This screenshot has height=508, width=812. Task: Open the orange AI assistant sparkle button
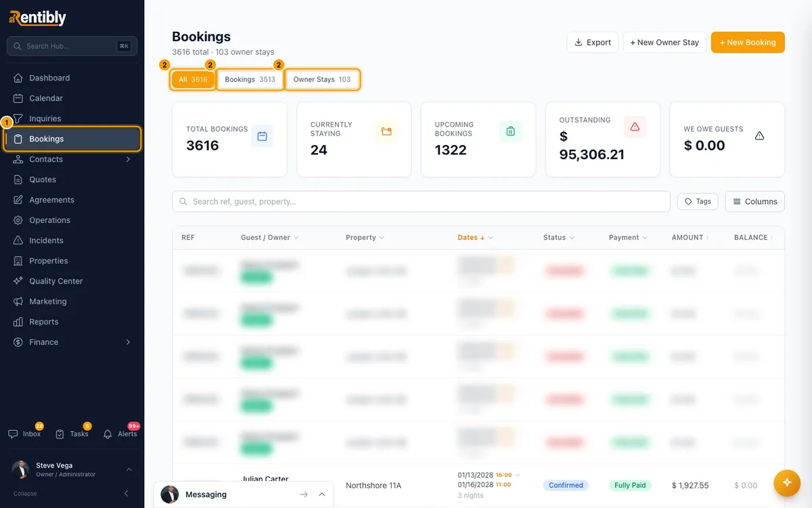787,482
